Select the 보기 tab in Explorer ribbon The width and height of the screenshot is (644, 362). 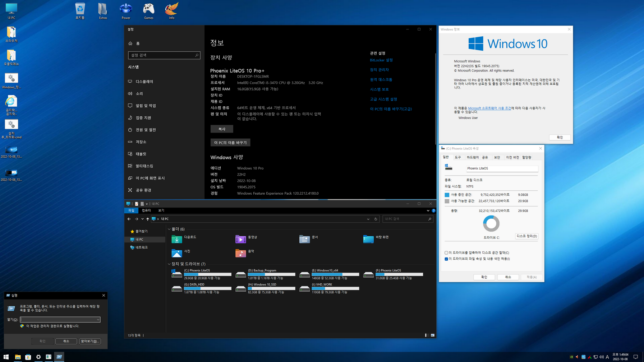[161, 210]
